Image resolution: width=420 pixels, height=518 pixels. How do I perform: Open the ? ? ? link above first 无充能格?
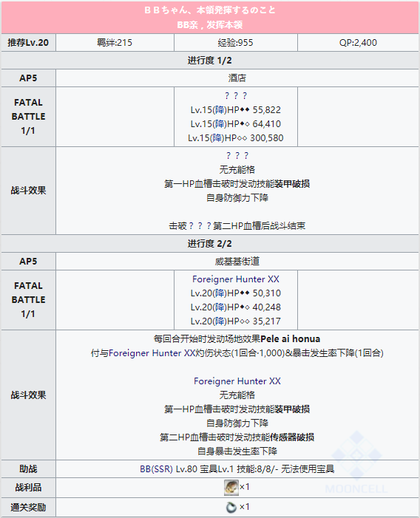tap(237, 156)
